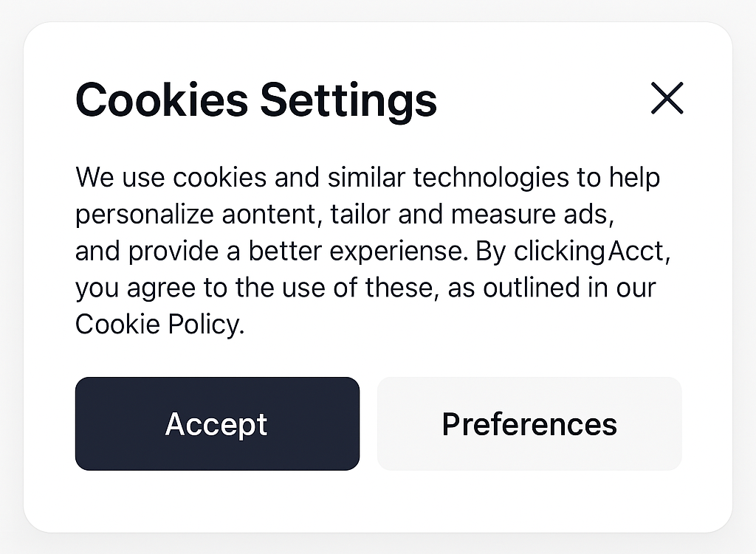Click the Accept button

[x=218, y=423]
